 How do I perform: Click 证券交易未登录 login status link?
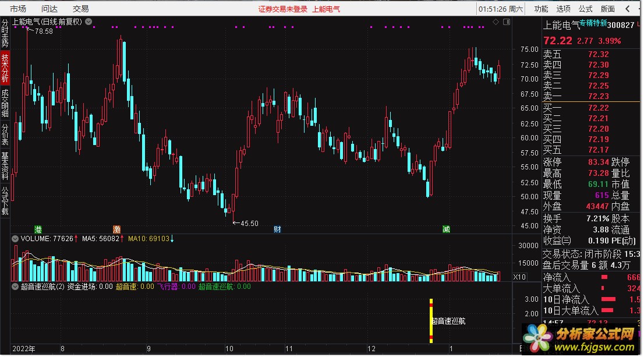(x=282, y=9)
